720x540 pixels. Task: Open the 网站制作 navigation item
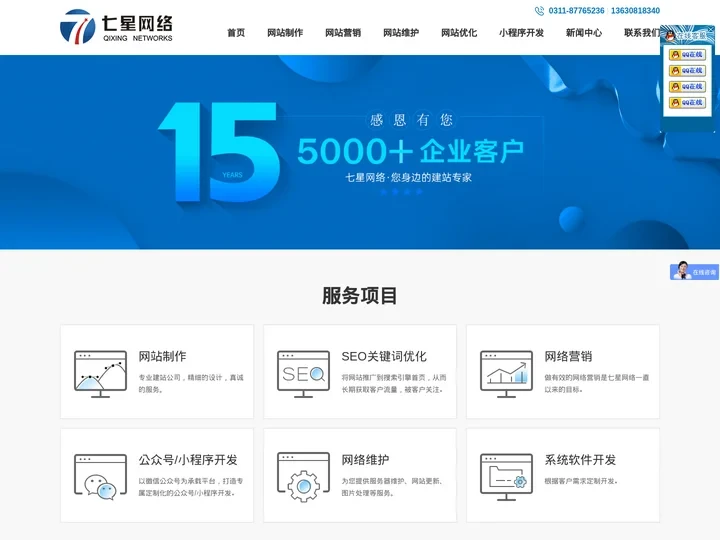point(285,33)
